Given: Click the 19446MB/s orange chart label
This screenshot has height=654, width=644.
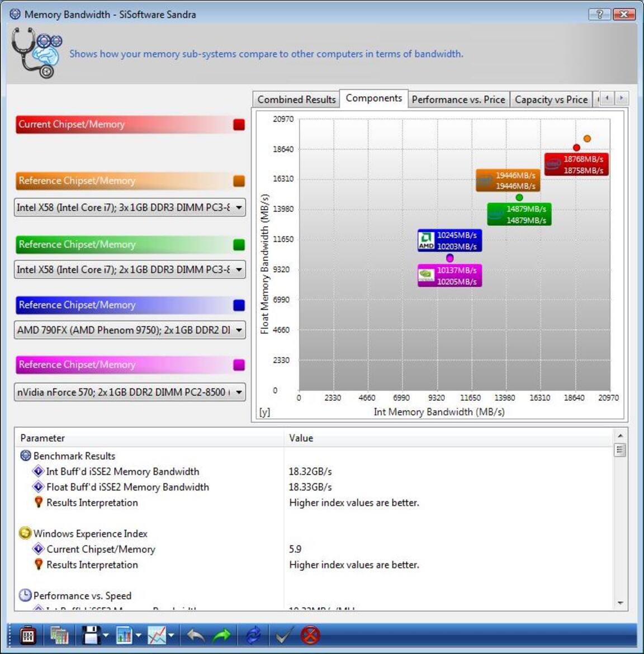Looking at the screenshot, I should pyautogui.click(x=508, y=180).
